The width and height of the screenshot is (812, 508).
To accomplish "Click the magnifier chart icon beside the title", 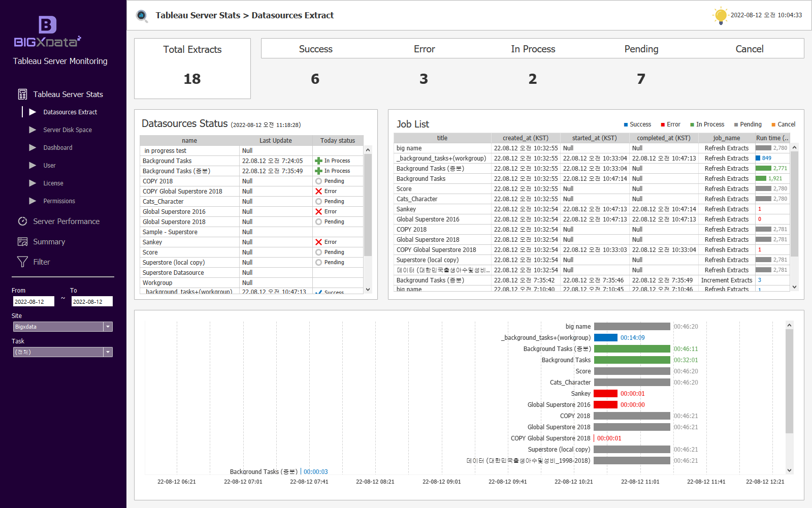I will click(142, 16).
